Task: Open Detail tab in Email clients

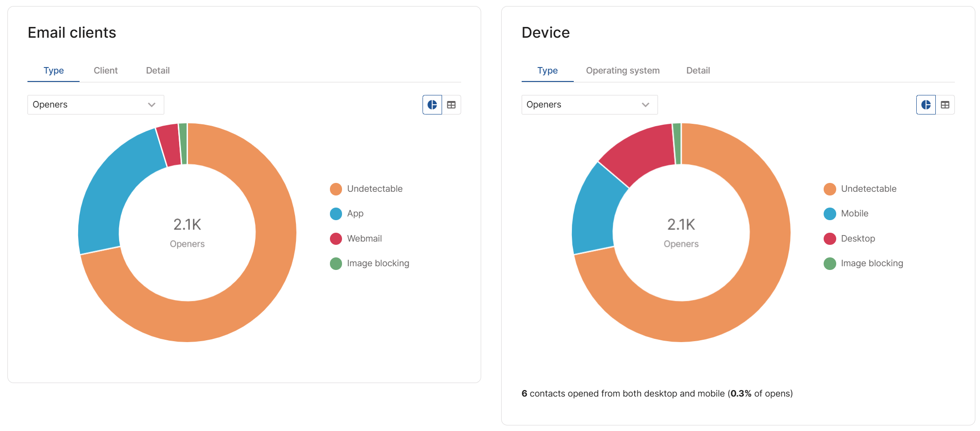Action: (158, 71)
